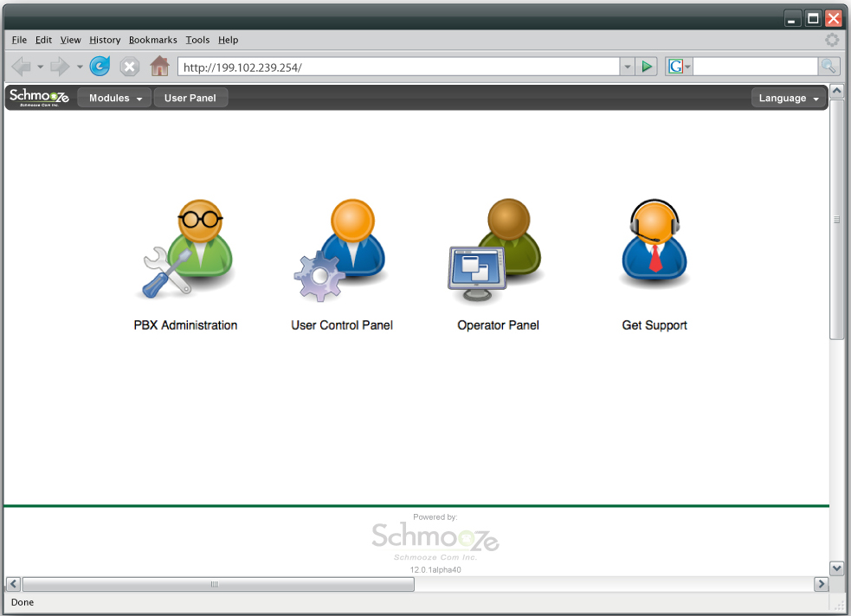Screen dimensions: 851x616
Task: Open the Bookmarks menu
Action: tap(153, 40)
